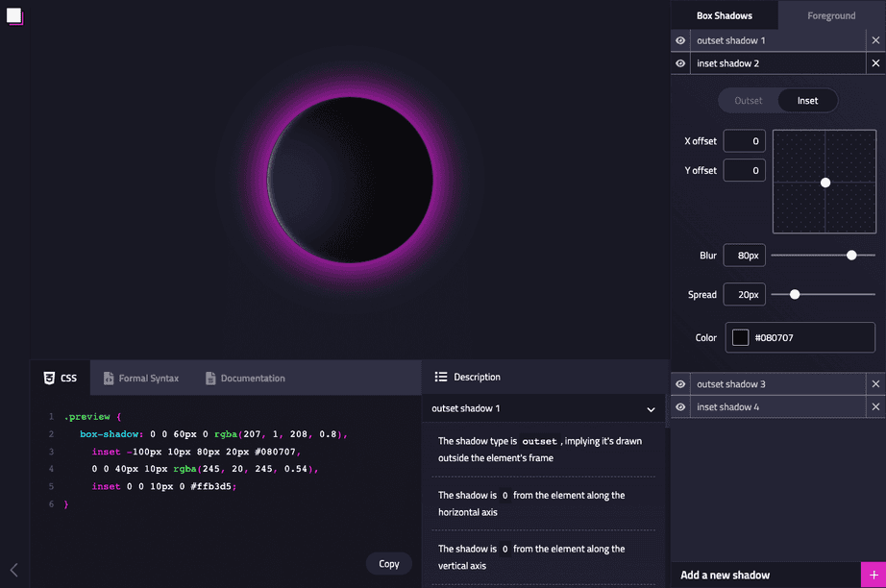Switch to the Foreground tab
Screen dimensions: 886x588
tap(831, 15)
